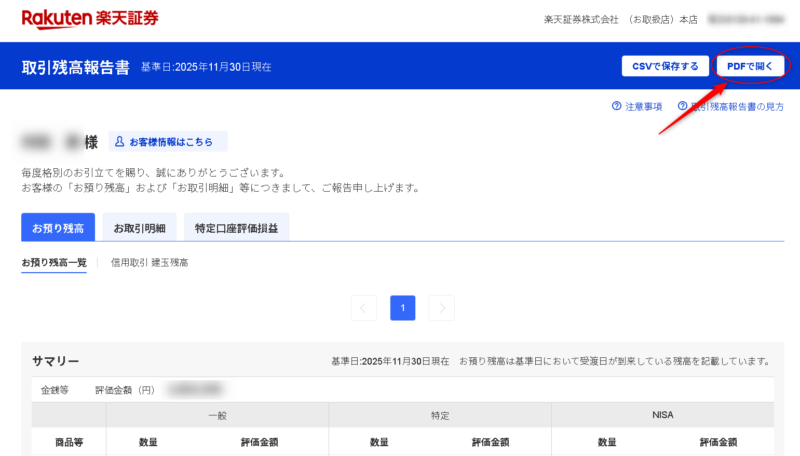The height and width of the screenshot is (456, 800).
Task: Go to next page with right chevron
Action: (441, 308)
